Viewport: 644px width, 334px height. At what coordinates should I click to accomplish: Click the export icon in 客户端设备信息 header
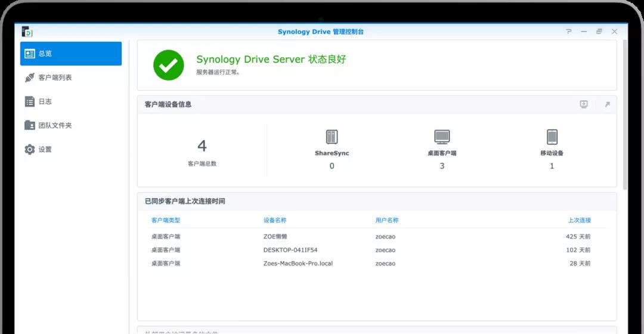pos(584,104)
